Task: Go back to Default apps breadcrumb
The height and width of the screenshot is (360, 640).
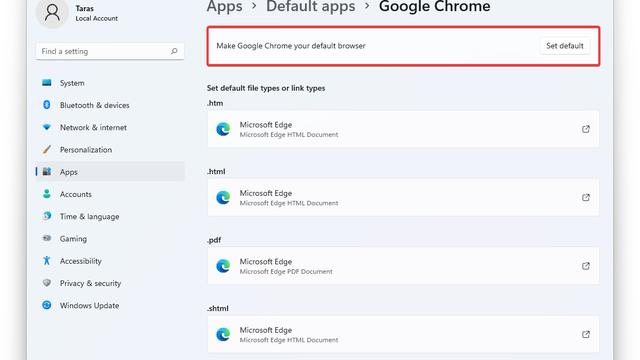Action: (311, 6)
